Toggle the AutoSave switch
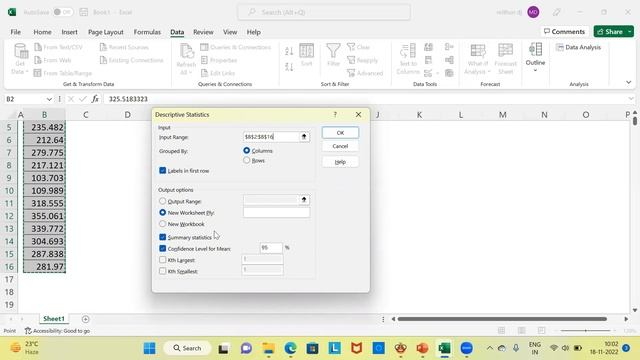 (x=63, y=12)
